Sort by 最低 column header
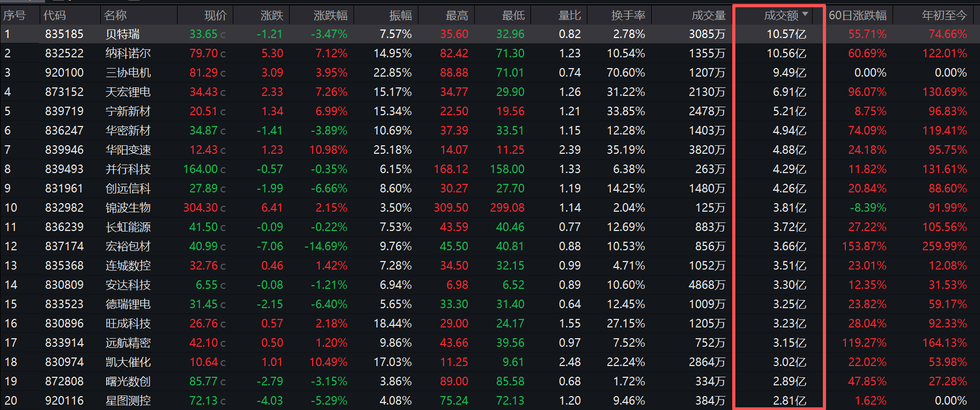Viewport: 980px width, 410px height. 513,16
